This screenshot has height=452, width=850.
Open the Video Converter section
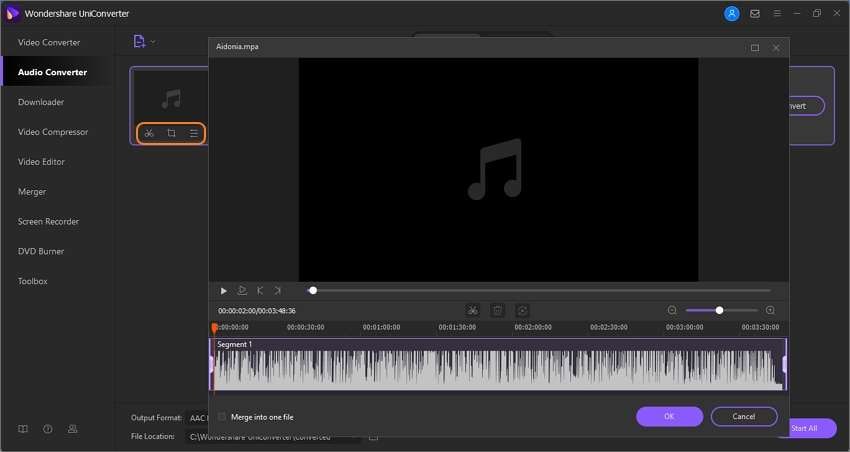click(49, 42)
